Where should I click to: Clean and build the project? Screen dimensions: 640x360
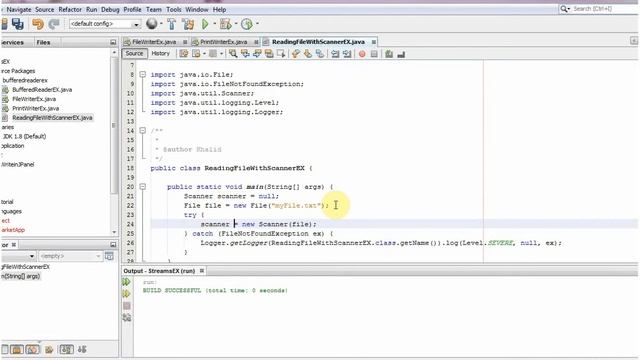coord(188,24)
